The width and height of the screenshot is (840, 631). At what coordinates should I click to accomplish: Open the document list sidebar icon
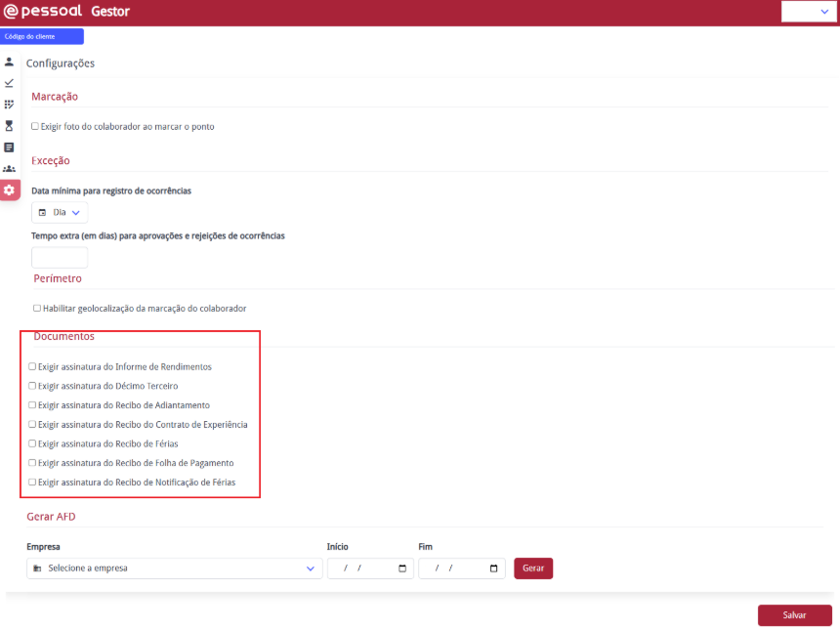point(9,147)
